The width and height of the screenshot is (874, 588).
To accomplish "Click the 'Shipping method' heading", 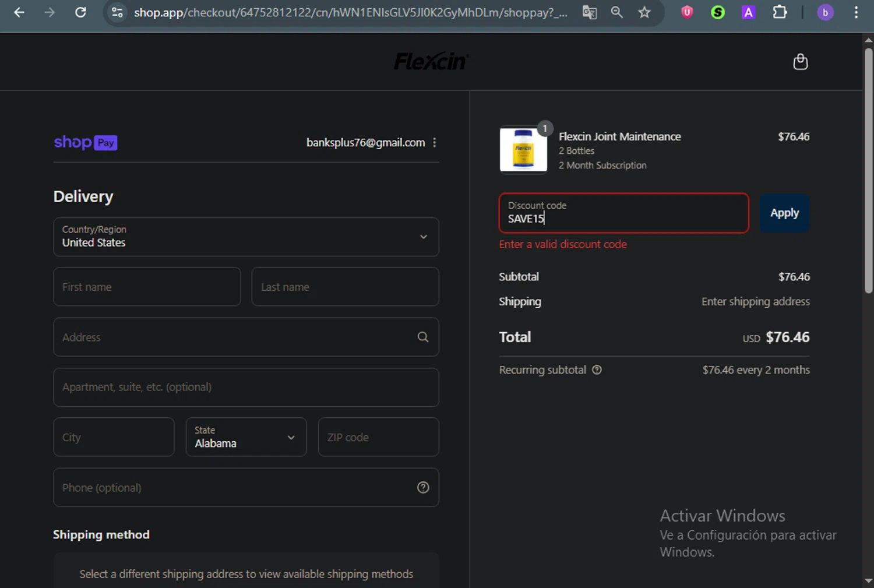I will 101,535.
